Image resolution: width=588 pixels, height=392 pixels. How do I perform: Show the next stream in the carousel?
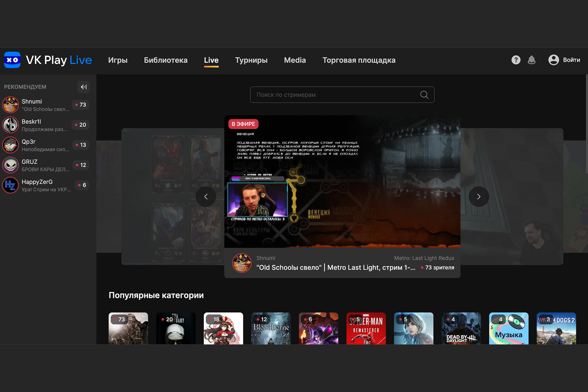click(x=479, y=197)
